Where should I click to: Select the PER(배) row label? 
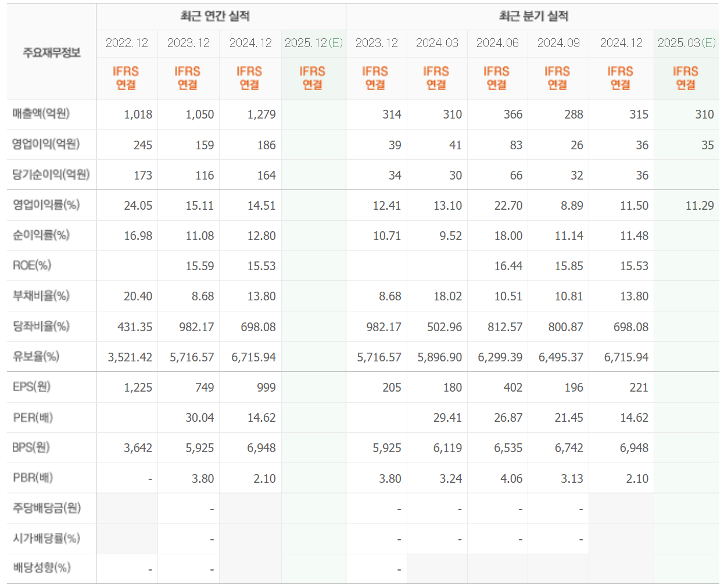click(33, 417)
